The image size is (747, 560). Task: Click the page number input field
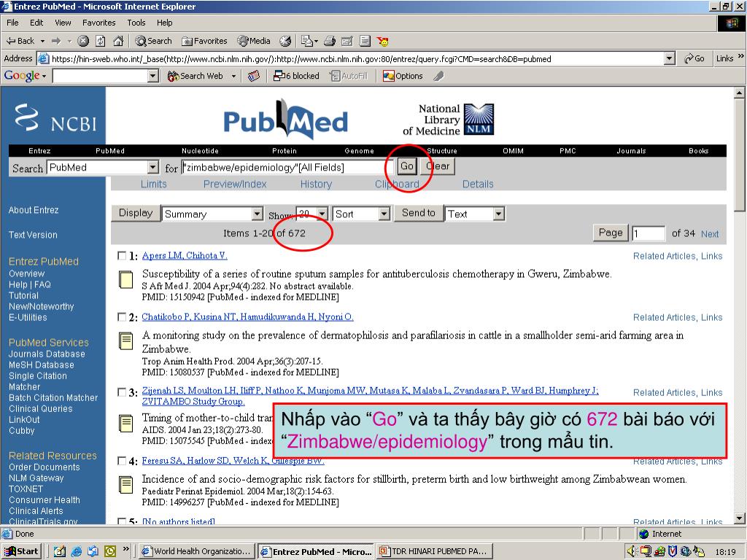pos(649,233)
